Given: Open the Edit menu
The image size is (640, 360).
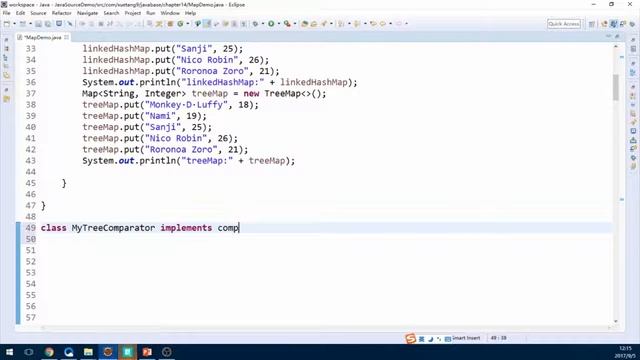Looking at the screenshot, I should (20, 13).
